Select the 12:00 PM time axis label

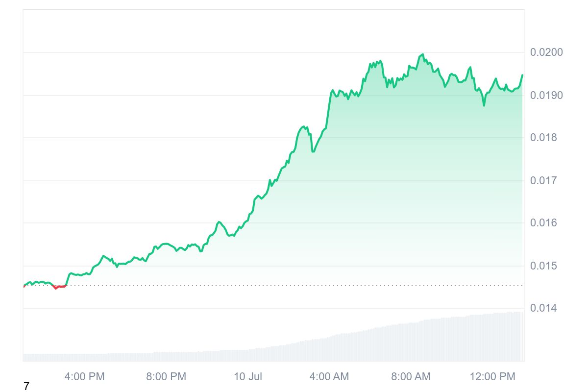click(x=492, y=377)
